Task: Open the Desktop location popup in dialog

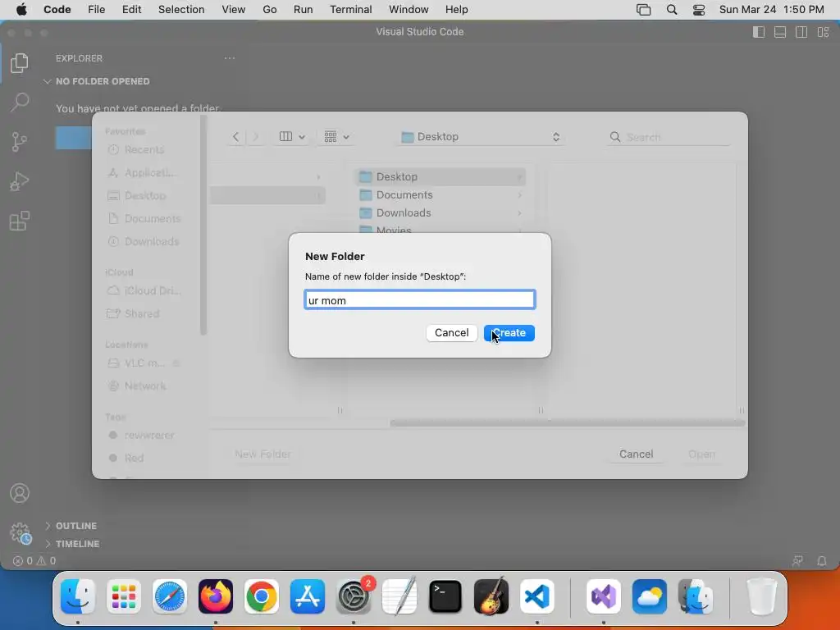Action: click(481, 137)
